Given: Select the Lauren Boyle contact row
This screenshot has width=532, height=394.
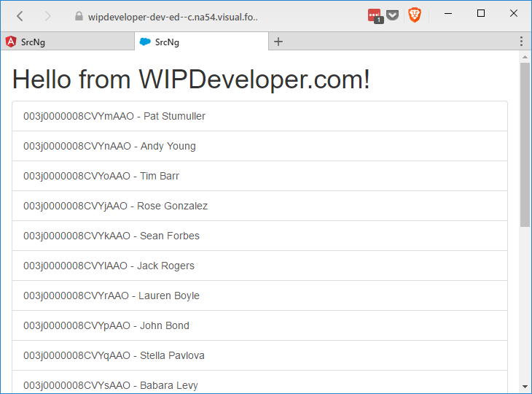Looking at the screenshot, I should 260,295.
